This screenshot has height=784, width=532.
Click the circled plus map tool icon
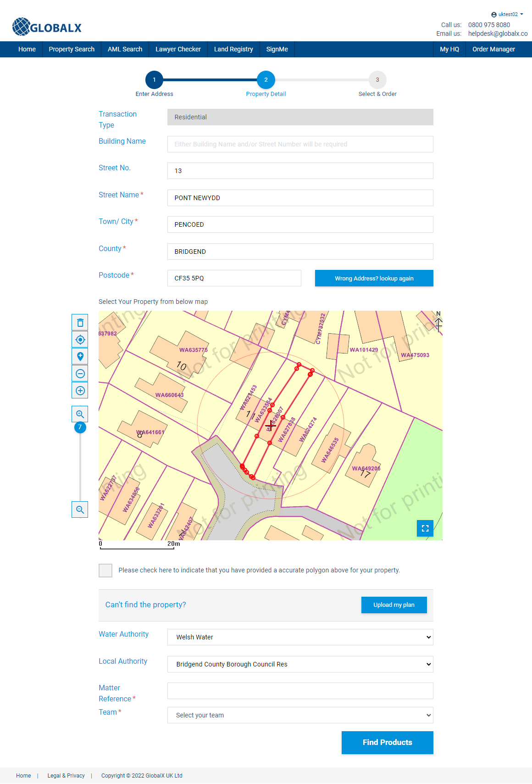pyautogui.click(x=80, y=391)
